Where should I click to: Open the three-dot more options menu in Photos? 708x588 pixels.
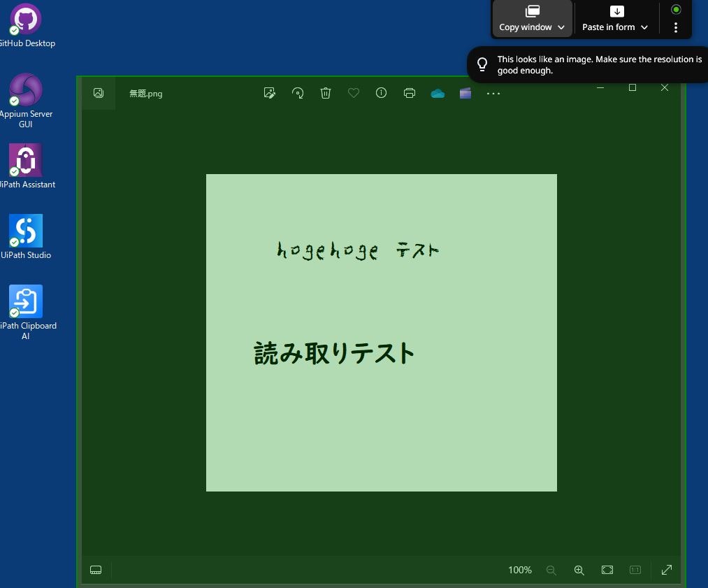493,94
